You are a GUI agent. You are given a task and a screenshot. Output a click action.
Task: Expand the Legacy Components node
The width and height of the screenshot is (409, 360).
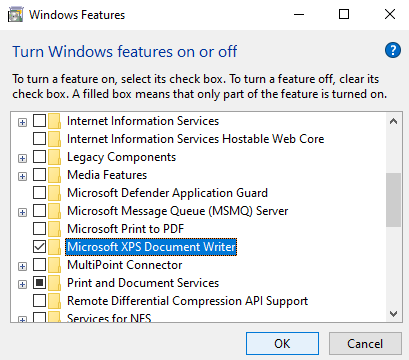click(x=22, y=158)
